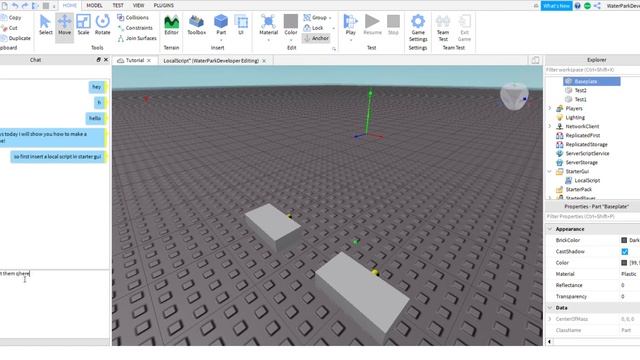Undock the Chat panel
The height and width of the screenshot is (360, 640).
pos(98,60)
